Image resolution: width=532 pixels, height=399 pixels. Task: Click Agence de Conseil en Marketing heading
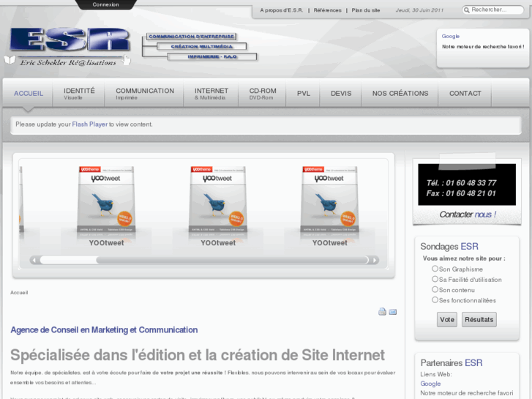104,330
